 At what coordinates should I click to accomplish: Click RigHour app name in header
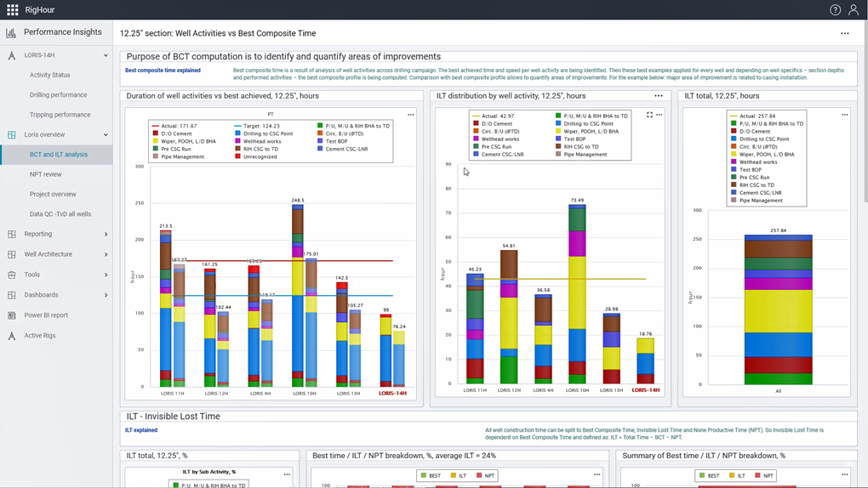coord(40,10)
